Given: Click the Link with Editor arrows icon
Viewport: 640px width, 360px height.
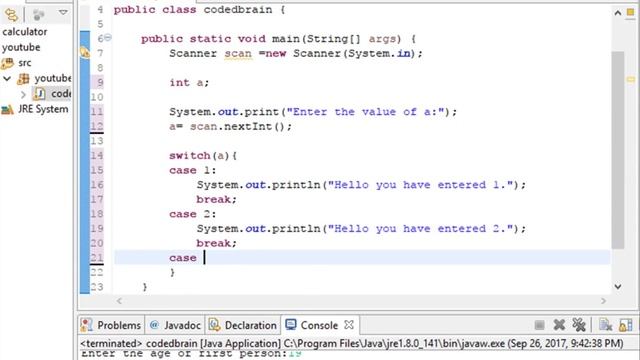Looking at the screenshot, I should coord(11,15).
